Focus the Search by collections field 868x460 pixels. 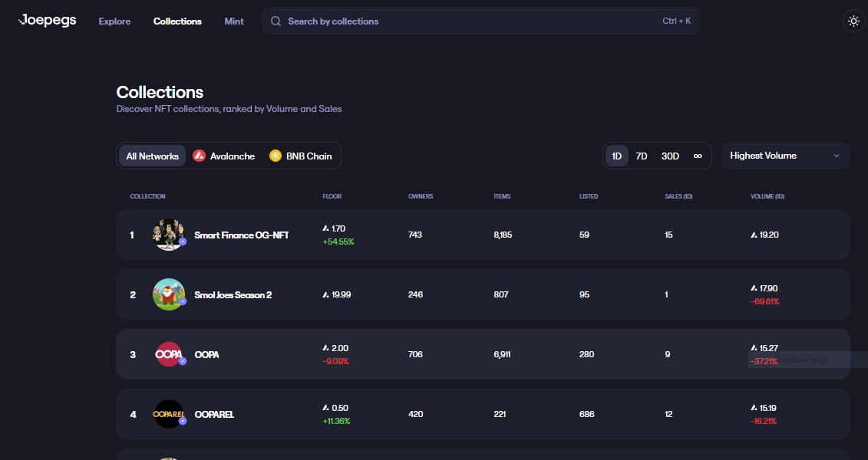coord(480,21)
